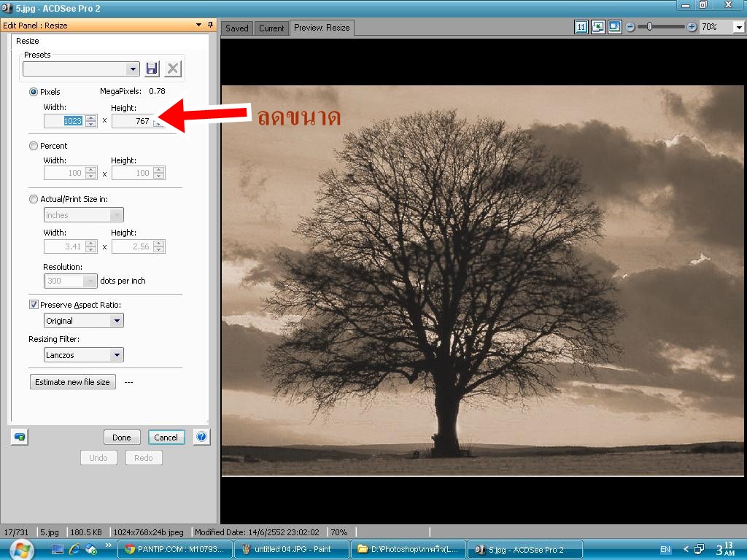Open 5.jpg ACDSee Pro 2 taskbar button

[x=525, y=550]
